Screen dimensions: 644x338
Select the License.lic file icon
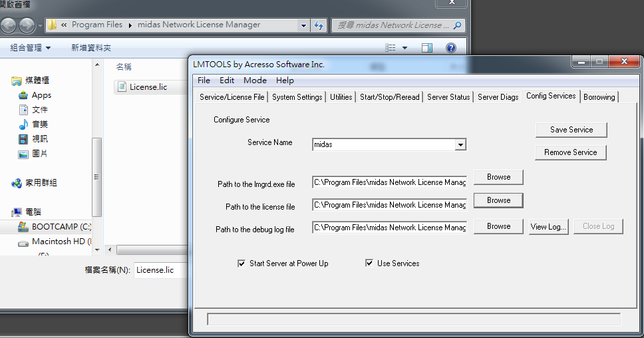point(122,86)
